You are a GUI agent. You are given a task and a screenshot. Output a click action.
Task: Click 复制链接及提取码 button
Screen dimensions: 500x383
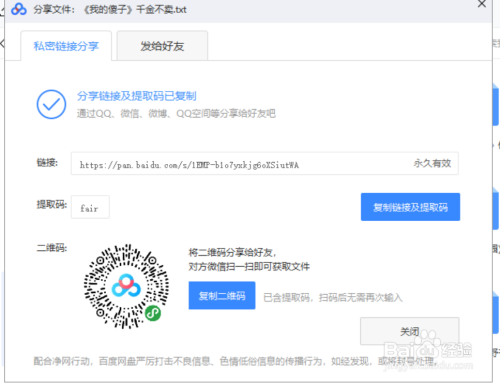pos(410,207)
